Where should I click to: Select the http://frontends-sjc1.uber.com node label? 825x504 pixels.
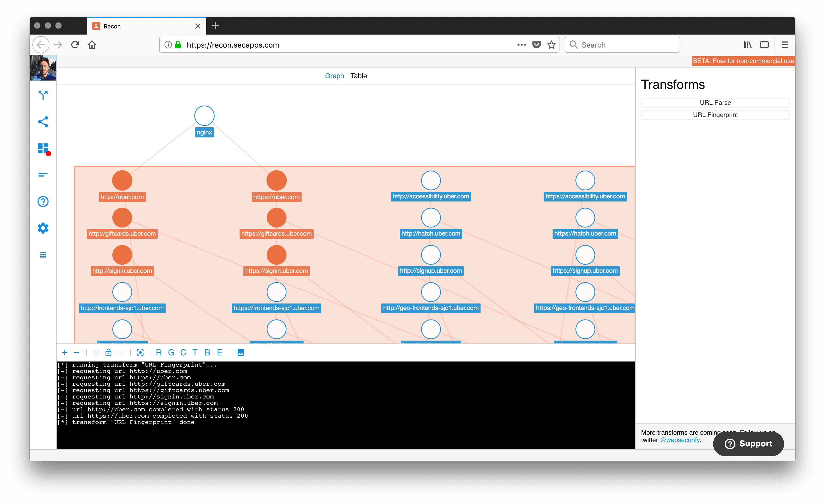click(x=122, y=308)
